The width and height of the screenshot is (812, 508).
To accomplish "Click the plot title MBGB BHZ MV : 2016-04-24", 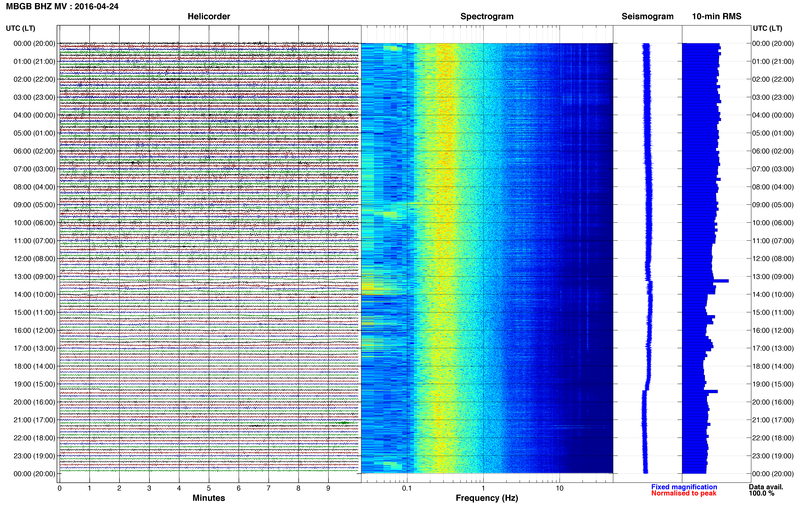I will pos(62,6).
